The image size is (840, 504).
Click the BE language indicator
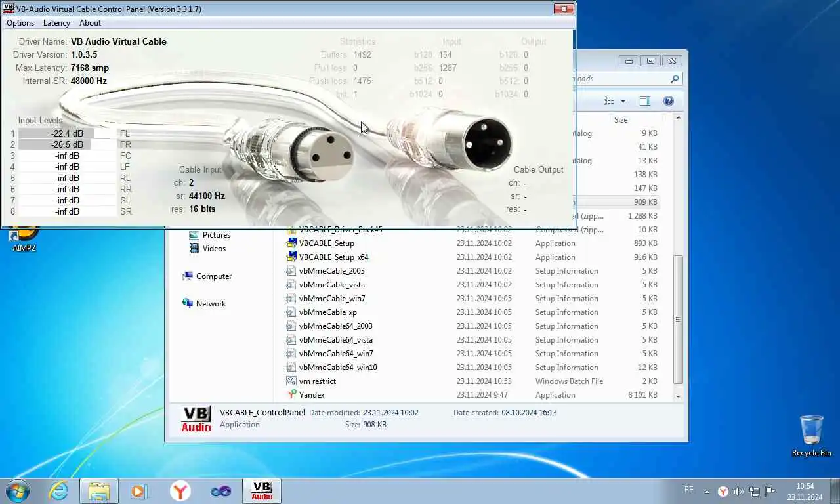689,490
